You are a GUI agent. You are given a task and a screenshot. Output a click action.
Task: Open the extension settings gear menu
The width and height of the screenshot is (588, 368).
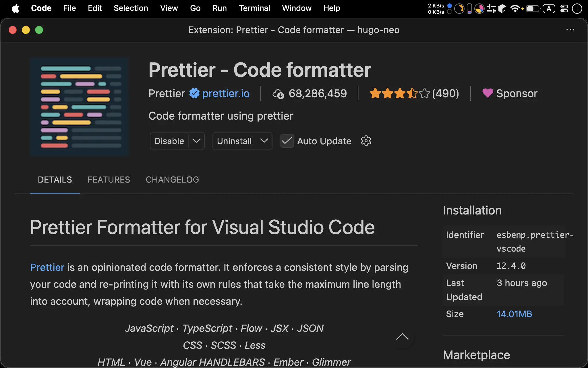pyautogui.click(x=366, y=141)
